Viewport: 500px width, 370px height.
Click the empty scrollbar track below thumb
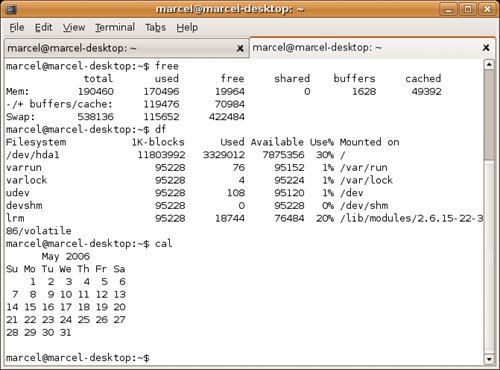489,257
